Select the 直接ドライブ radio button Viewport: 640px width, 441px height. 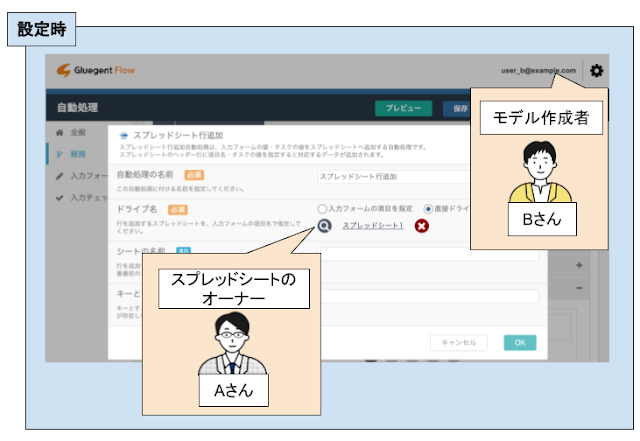click(x=428, y=209)
